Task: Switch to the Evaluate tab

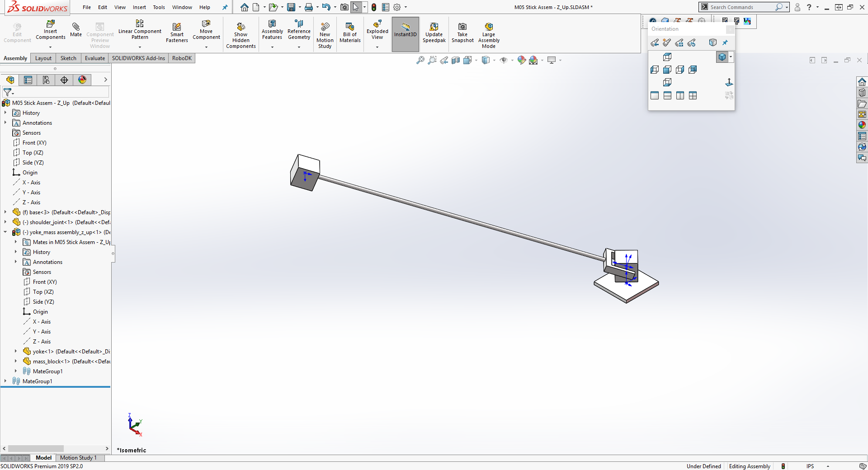Action: point(94,58)
